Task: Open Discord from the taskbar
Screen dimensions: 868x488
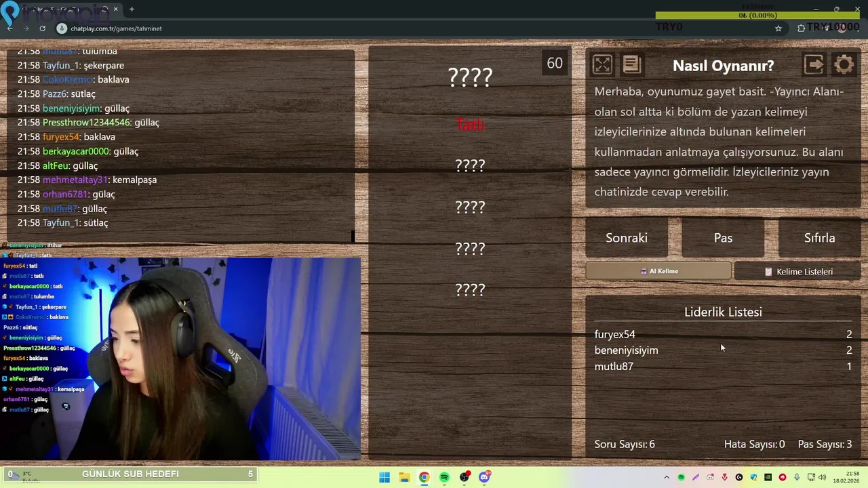Action: click(x=484, y=477)
